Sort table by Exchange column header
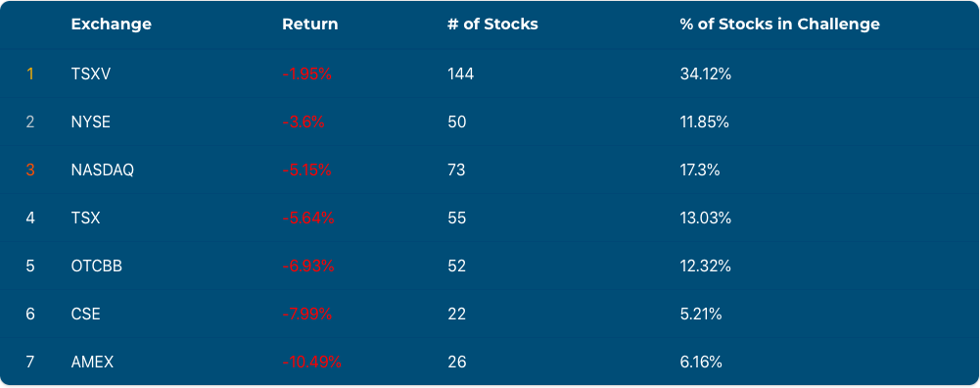This screenshot has height=388, width=980. tap(111, 24)
